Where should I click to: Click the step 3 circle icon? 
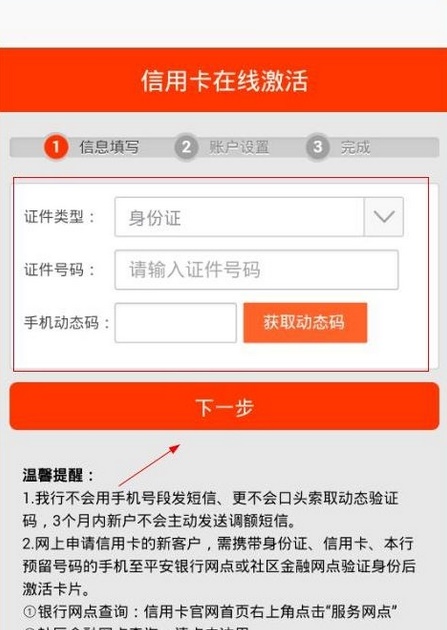click(317, 147)
